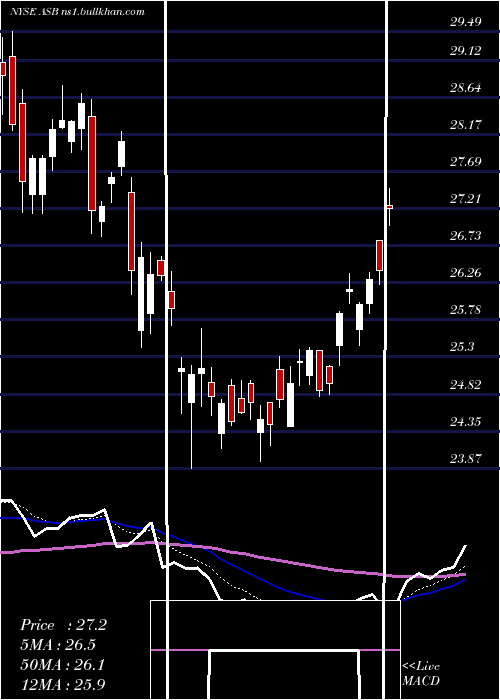The height and width of the screenshot is (700, 500).
Task: Click the Price : 27.2 readout
Action: click(x=63, y=625)
